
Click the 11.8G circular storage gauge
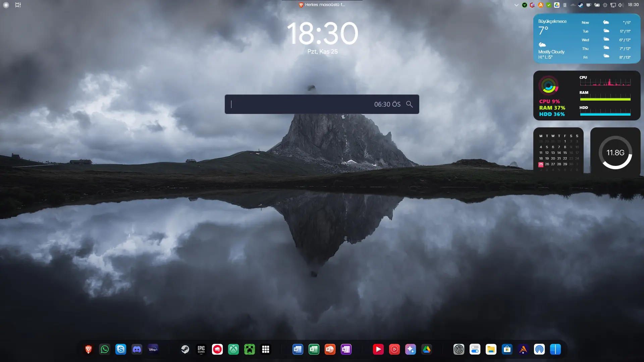tap(615, 153)
